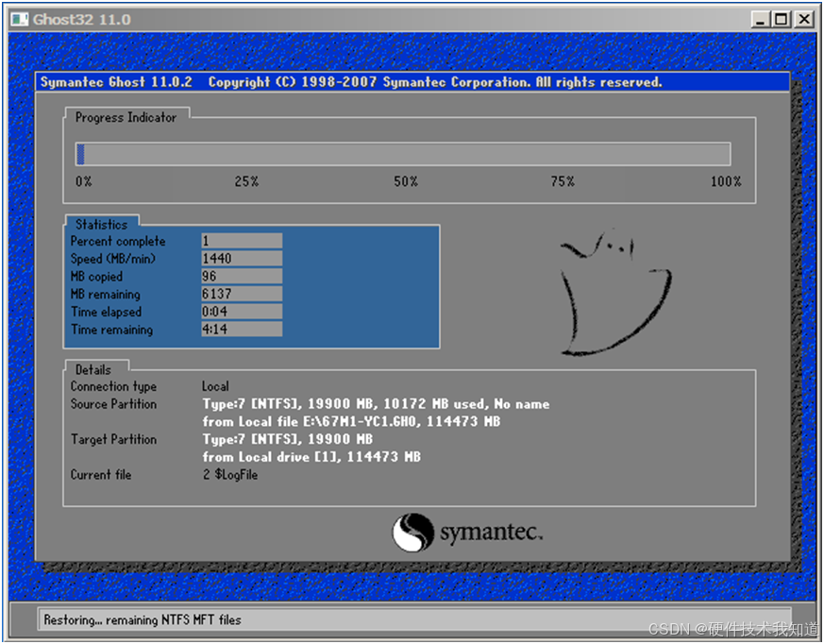Click the Connection type label

113,386
